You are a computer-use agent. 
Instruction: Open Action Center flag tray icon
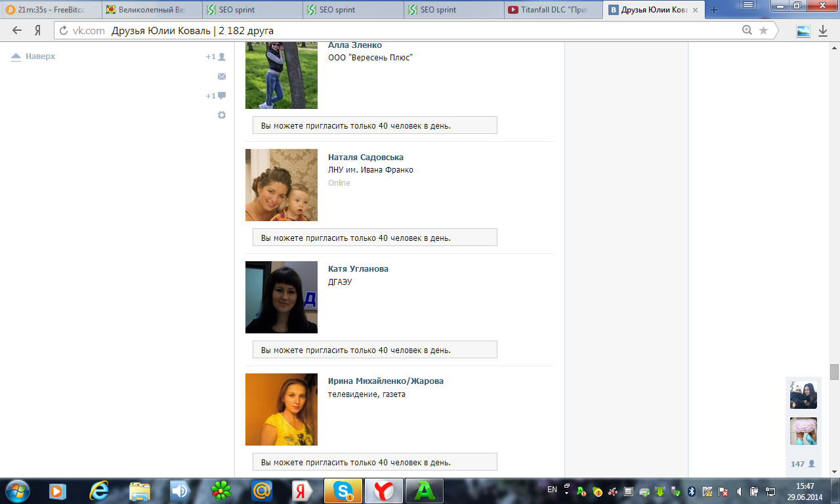723,491
